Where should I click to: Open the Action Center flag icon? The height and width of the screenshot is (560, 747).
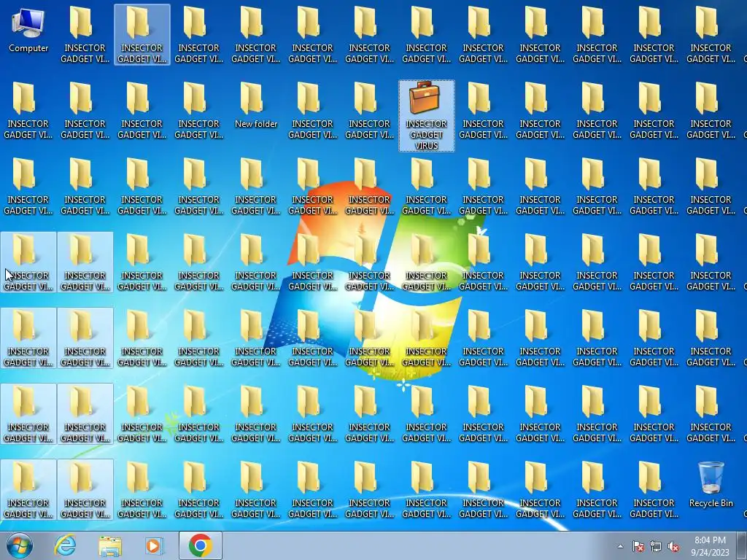tap(638, 546)
